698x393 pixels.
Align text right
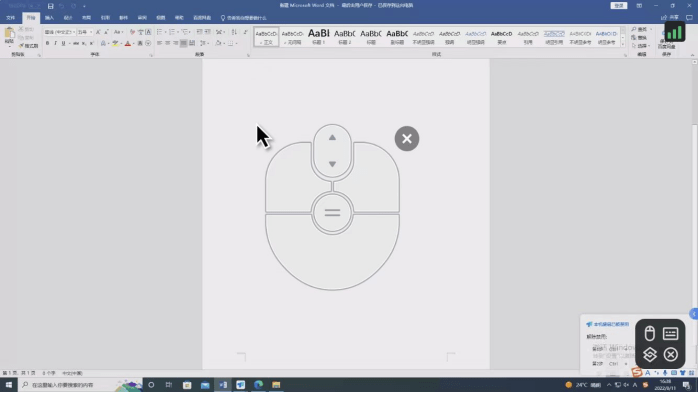pos(175,43)
